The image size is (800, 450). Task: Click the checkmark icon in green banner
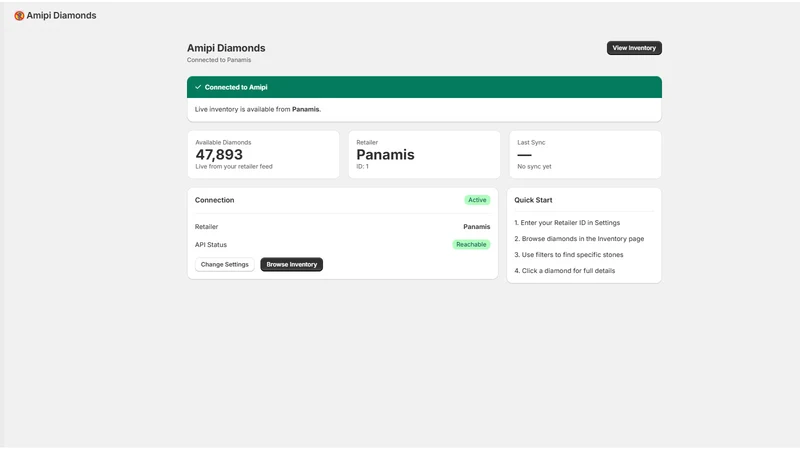(x=198, y=87)
